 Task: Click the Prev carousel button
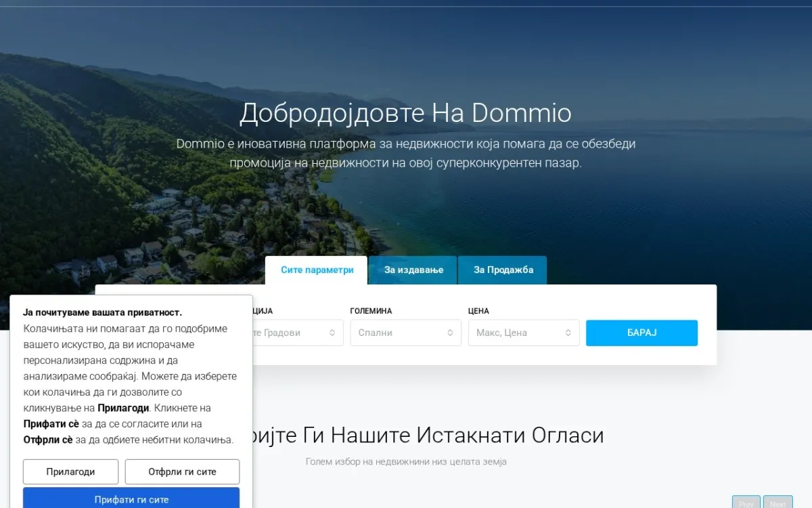tap(746, 503)
